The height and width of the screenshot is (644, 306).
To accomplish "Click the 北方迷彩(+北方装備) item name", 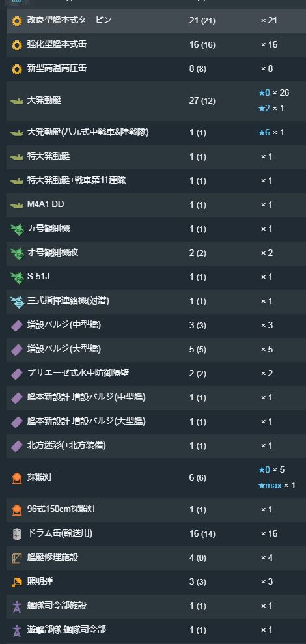I will point(66,445).
